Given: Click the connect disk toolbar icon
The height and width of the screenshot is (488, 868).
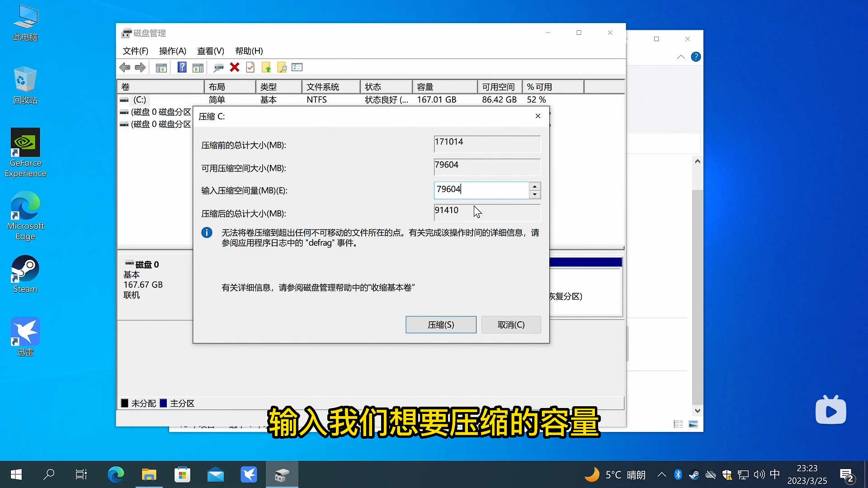Looking at the screenshot, I should point(218,68).
